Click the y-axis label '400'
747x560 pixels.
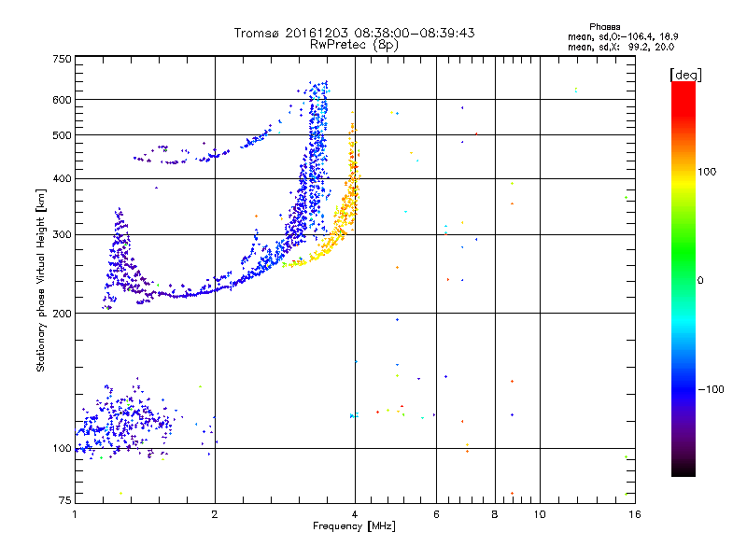click(x=63, y=179)
